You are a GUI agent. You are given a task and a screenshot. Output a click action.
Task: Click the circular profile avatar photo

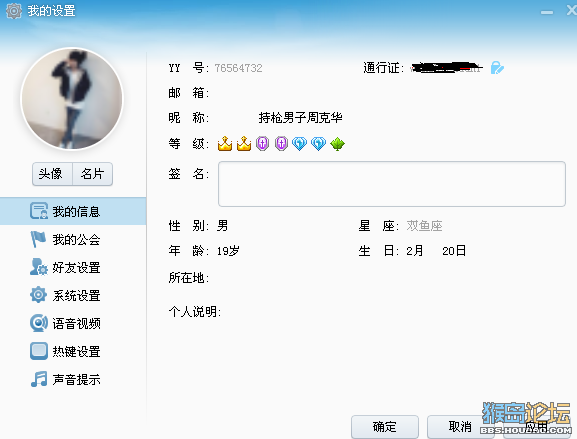coord(72,99)
